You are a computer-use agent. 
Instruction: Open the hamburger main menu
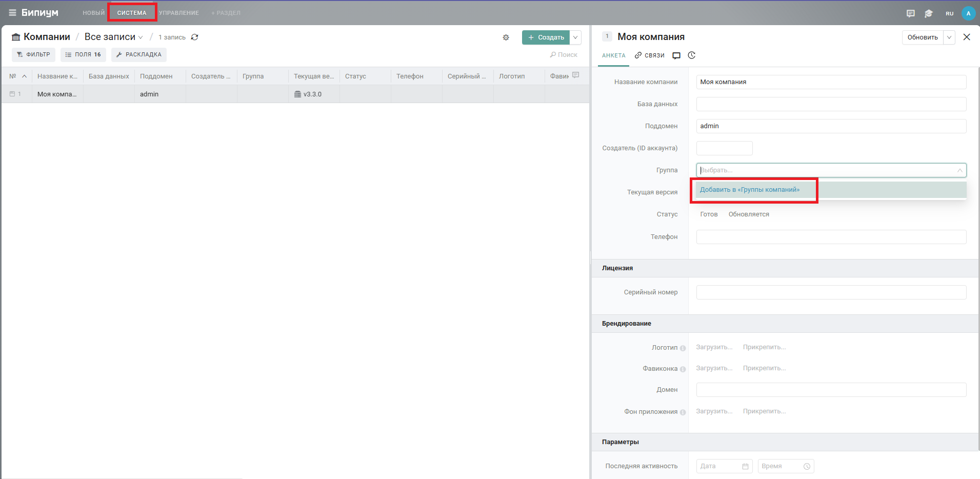[12, 13]
